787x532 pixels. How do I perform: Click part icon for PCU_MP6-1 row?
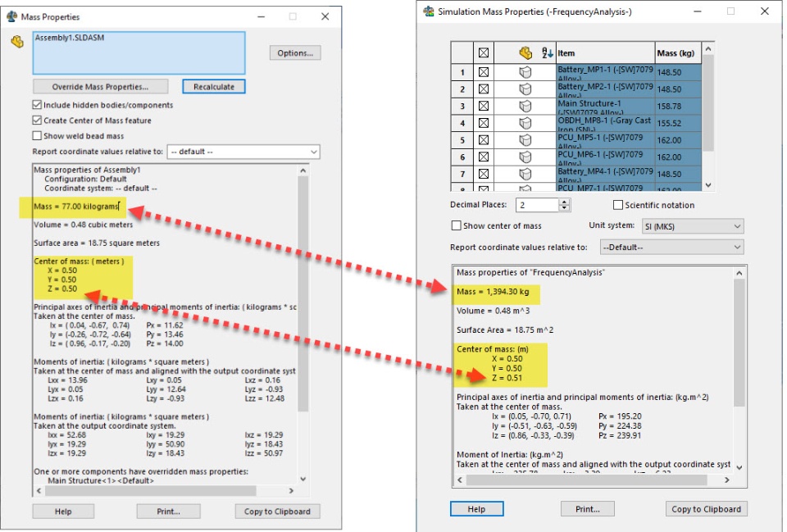tap(525, 157)
